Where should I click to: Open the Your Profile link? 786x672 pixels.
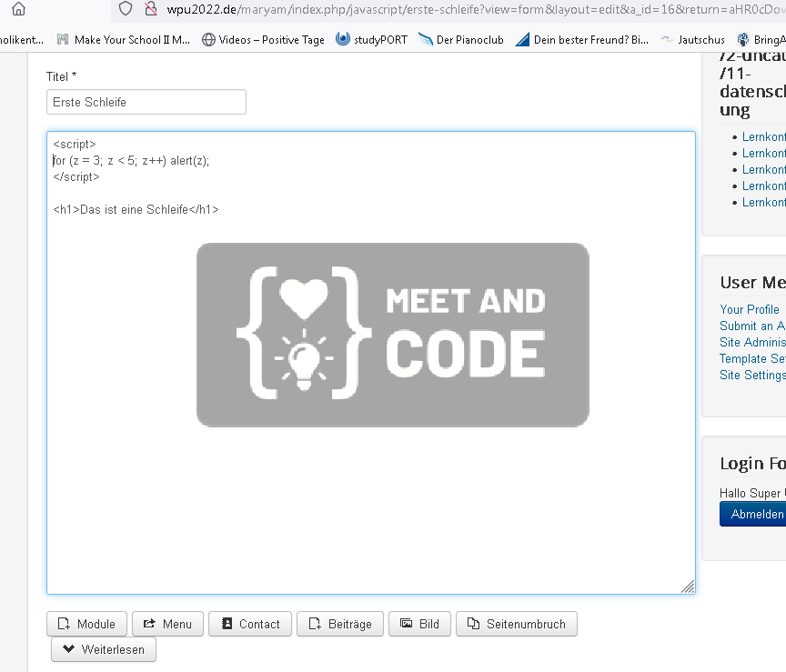(750, 309)
